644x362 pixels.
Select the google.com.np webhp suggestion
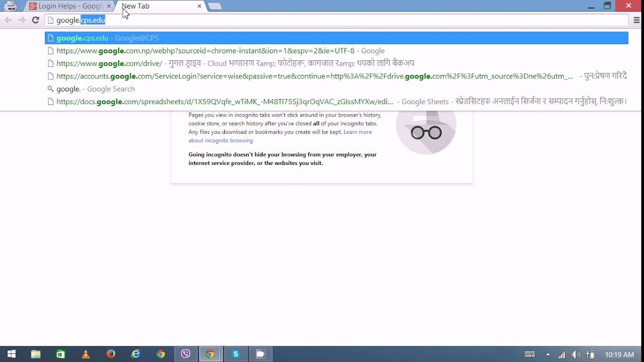[x=336, y=51]
